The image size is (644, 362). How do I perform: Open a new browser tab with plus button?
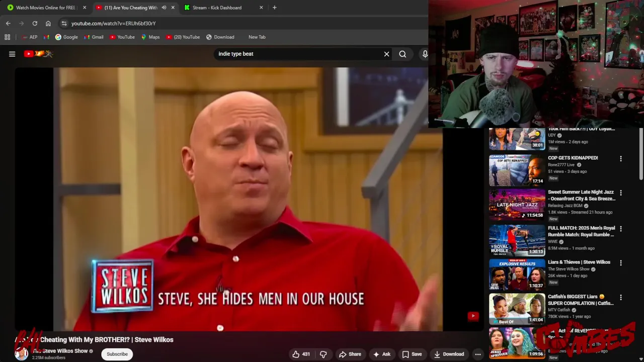274,8
